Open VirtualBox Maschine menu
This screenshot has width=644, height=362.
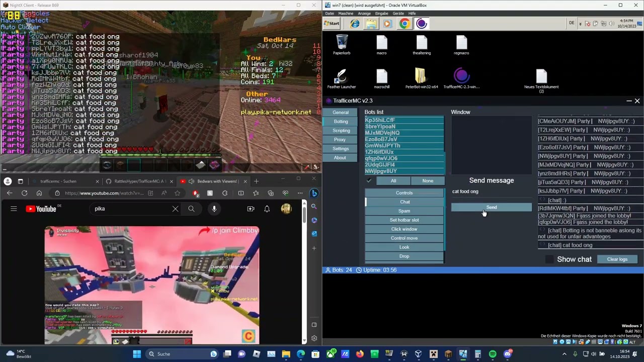point(346,14)
